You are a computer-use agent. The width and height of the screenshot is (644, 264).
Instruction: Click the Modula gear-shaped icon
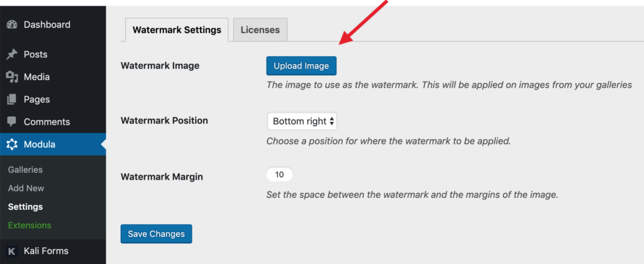pyautogui.click(x=12, y=145)
